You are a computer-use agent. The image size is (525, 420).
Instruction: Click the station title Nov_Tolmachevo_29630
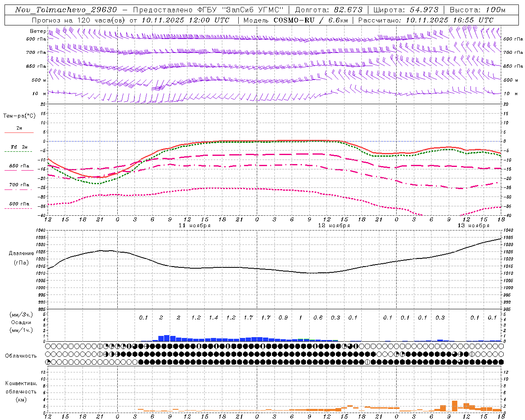pos(66,10)
